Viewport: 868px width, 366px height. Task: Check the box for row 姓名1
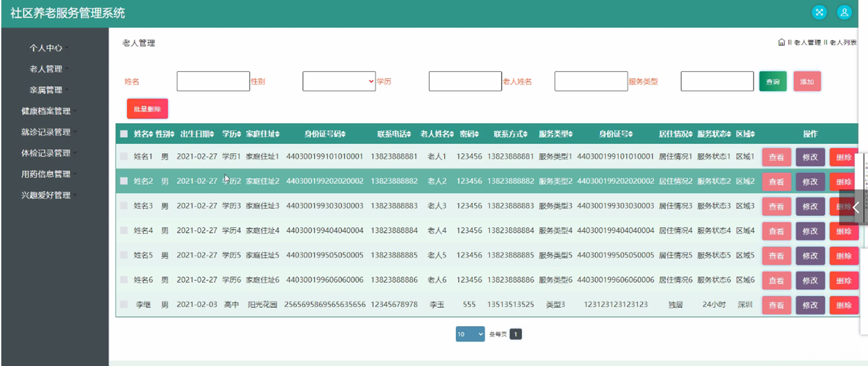click(x=124, y=156)
